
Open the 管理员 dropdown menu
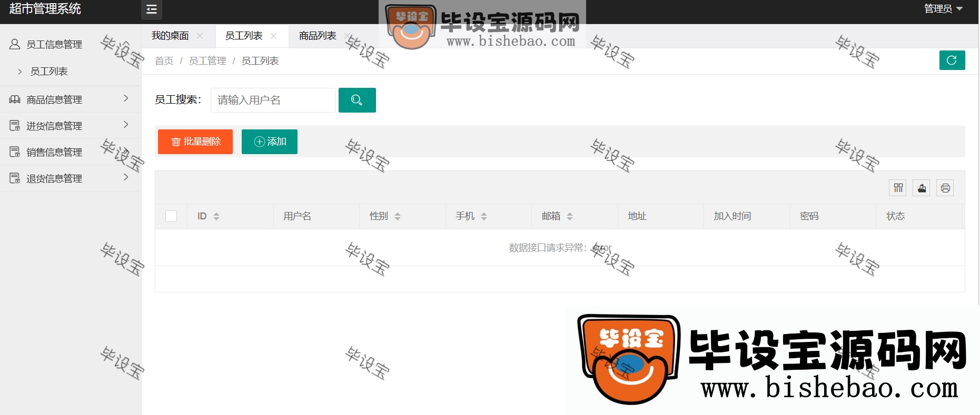[943, 9]
